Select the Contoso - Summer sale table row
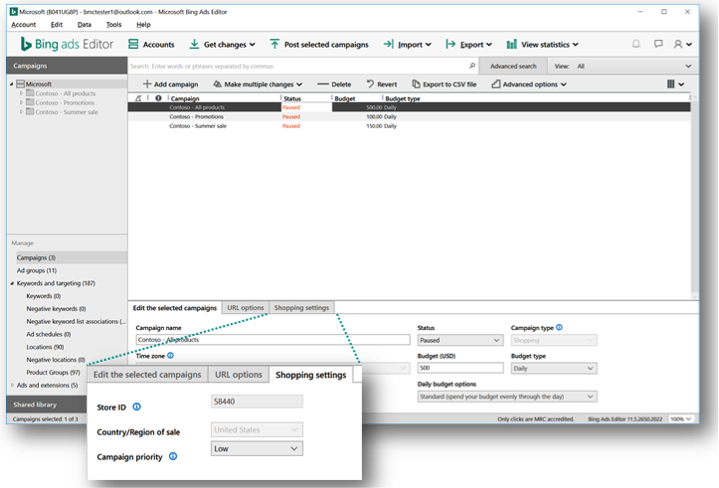This screenshot has width=719, height=488. 409,126
